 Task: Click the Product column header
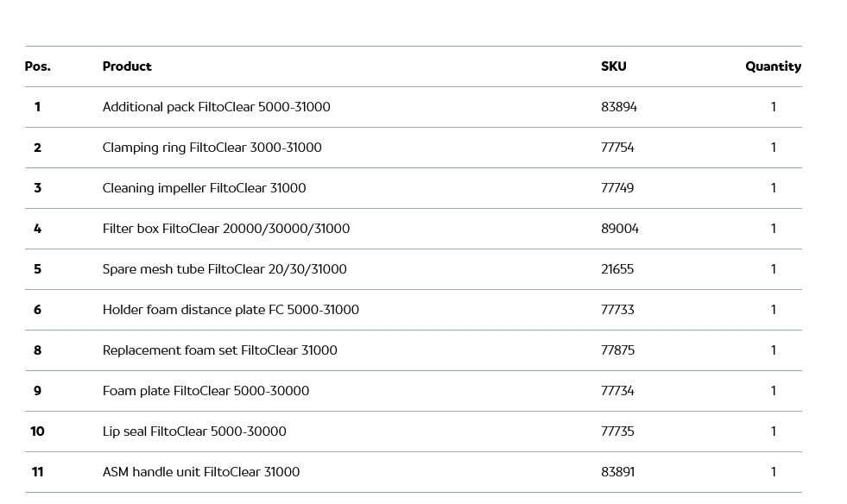[127, 66]
